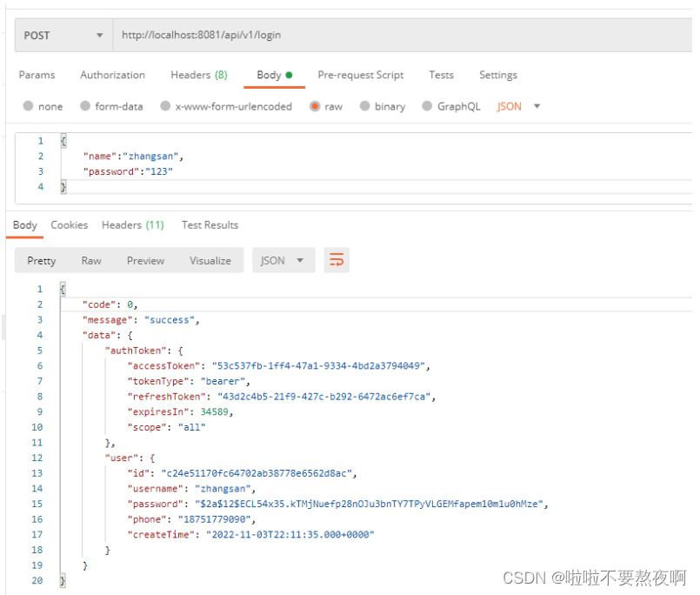Click the Visualize response view
Screen dimensions: 700x595
210,259
